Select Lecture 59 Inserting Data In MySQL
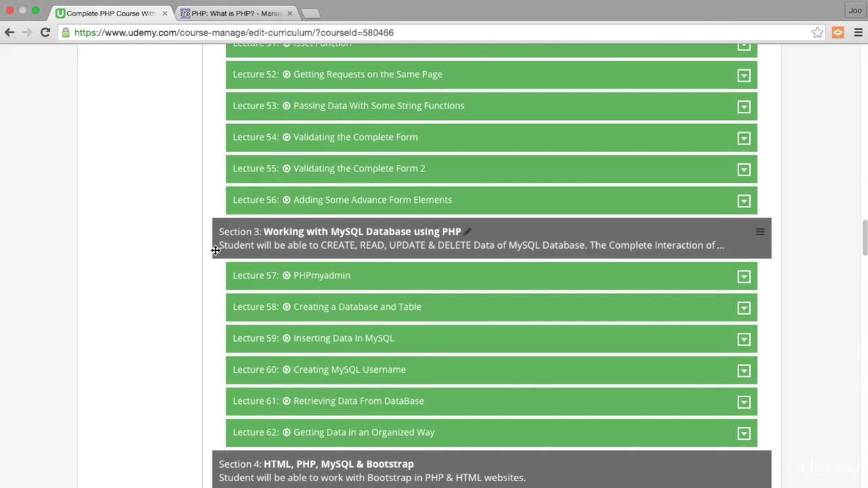Viewport: 868px width, 488px height. [344, 338]
